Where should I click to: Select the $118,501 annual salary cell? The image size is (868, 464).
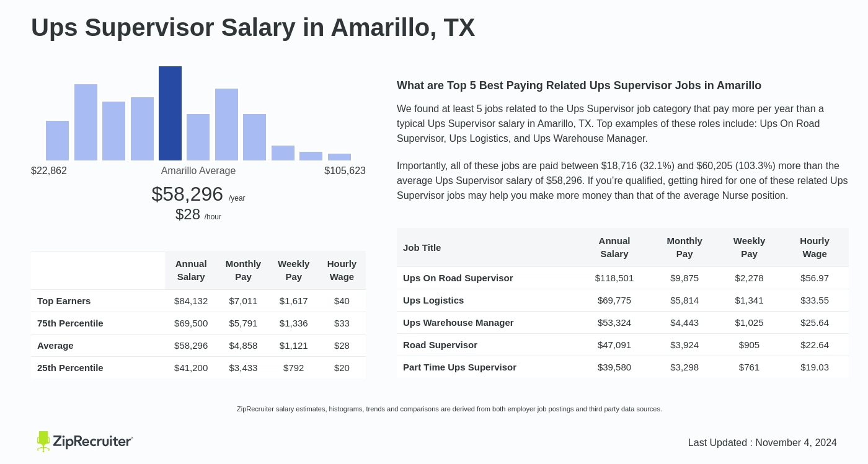tap(614, 278)
